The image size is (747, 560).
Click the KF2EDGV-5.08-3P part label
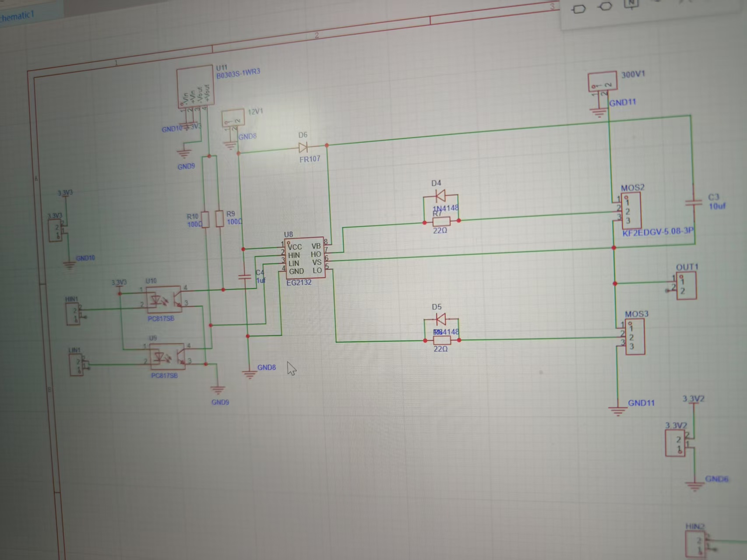tap(658, 232)
